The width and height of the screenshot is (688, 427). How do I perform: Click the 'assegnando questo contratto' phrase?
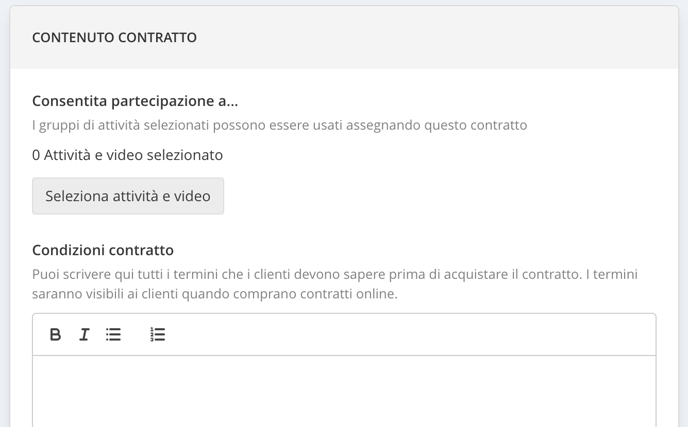[x=437, y=125]
